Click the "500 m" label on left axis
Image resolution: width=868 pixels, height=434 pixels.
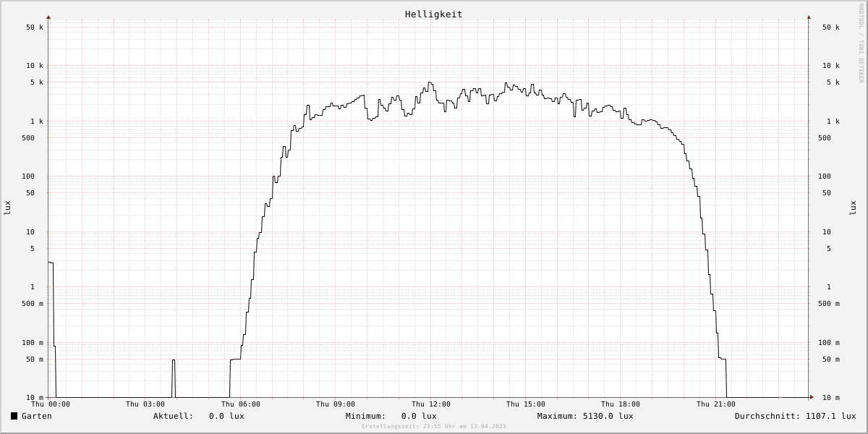(x=33, y=304)
